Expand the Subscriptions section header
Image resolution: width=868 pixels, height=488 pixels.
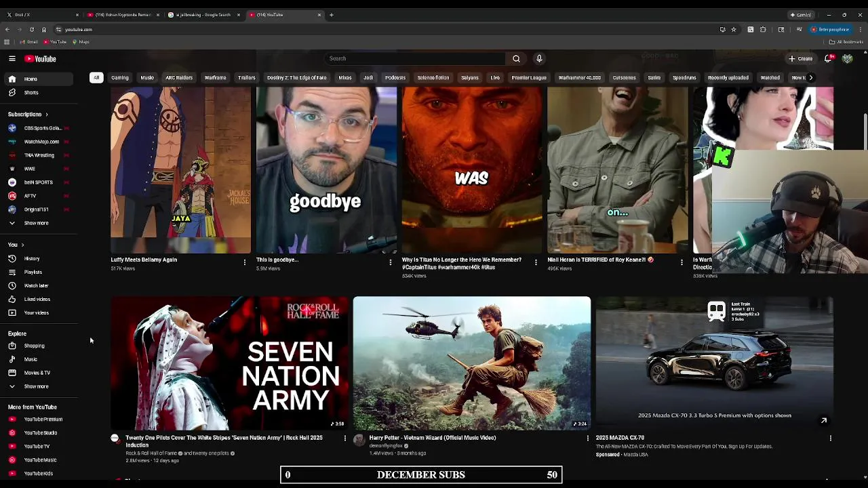tap(28, 115)
